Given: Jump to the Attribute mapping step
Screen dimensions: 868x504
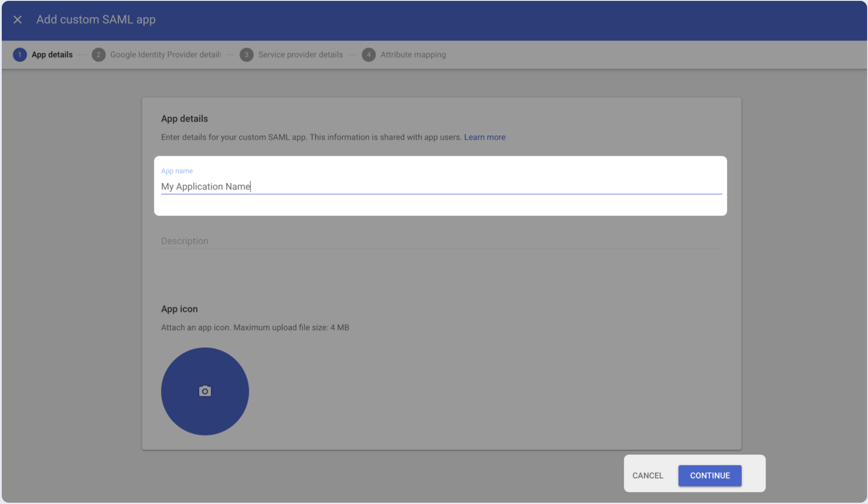Looking at the screenshot, I should [413, 55].
